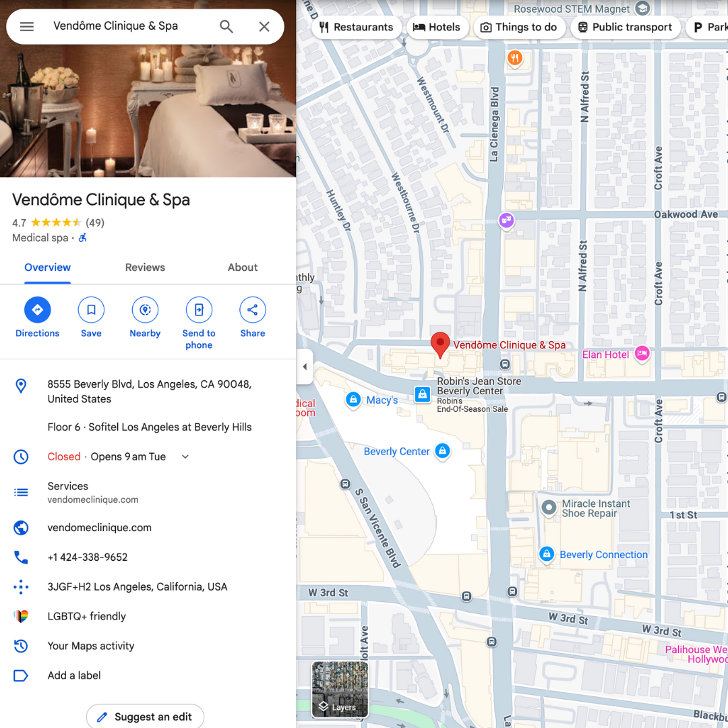
Task: Click Miracle Instant Shoe Repair marker
Action: (x=549, y=508)
